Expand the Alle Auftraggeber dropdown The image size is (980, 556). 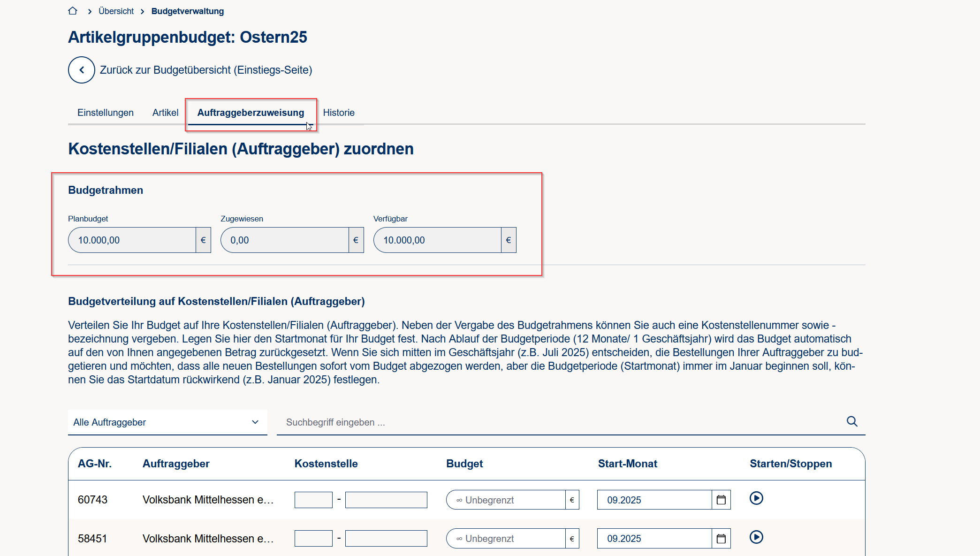coord(167,422)
